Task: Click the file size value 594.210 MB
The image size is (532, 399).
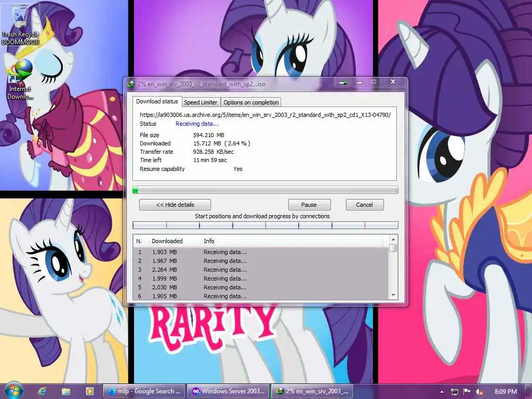Action: 209,135
